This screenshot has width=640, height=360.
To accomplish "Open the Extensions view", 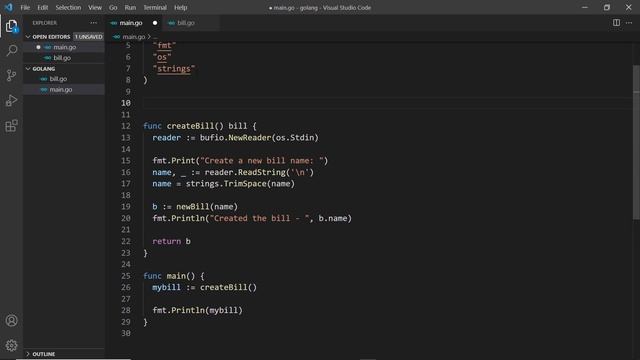I will click(11, 126).
